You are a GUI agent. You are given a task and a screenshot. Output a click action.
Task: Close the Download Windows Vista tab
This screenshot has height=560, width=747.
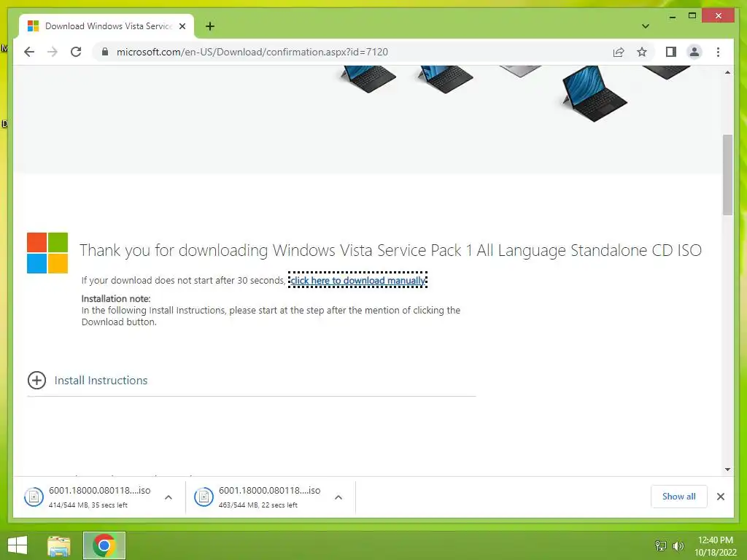182,26
